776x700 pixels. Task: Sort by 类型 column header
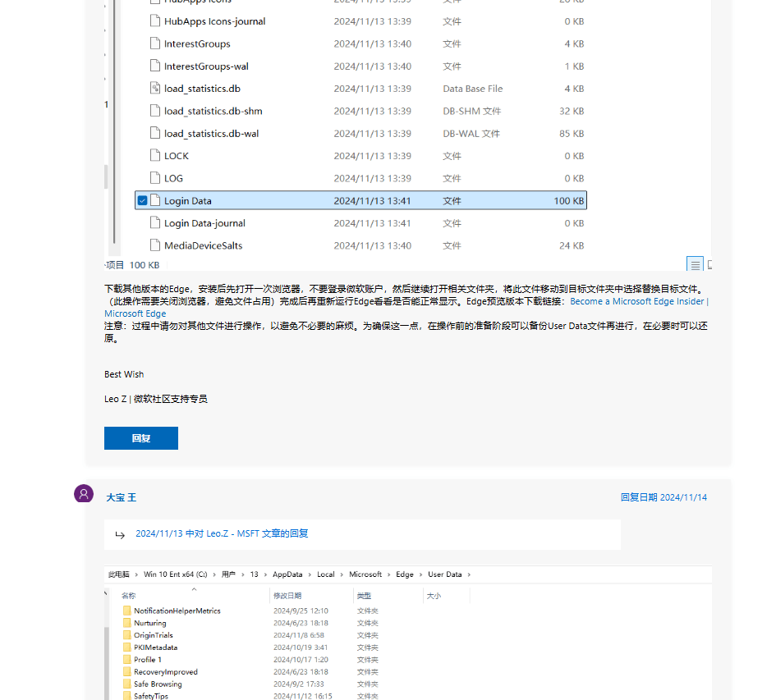point(365,596)
